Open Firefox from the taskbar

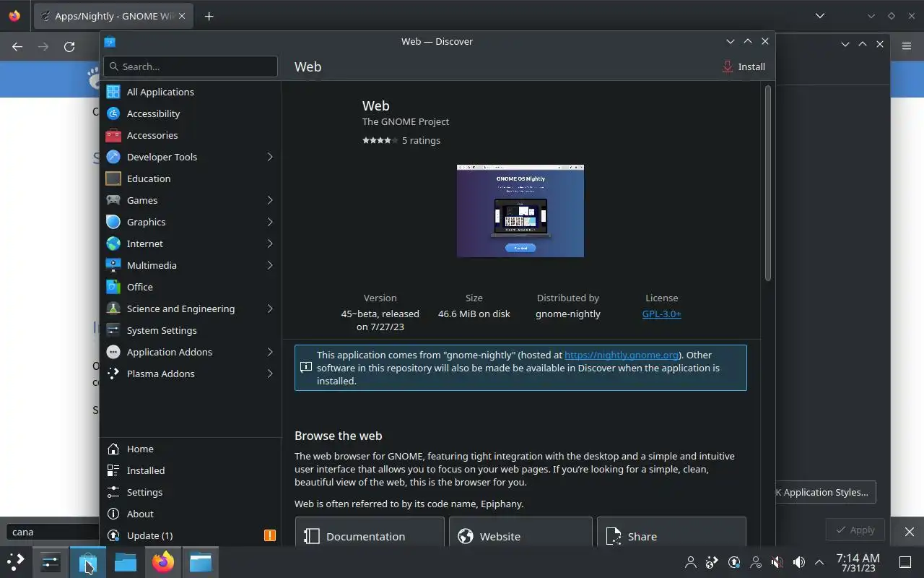(163, 561)
